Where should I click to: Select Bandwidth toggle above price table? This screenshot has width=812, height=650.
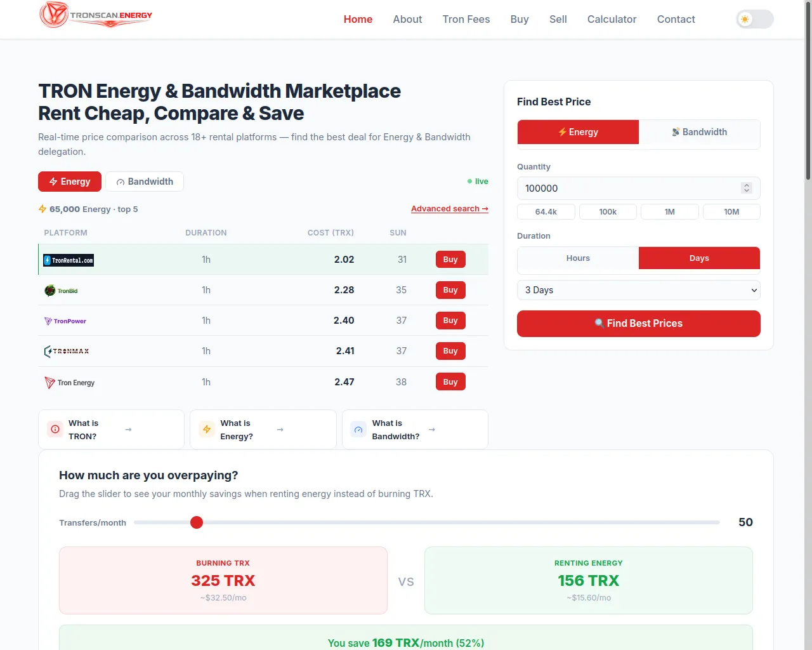[145, 182]
